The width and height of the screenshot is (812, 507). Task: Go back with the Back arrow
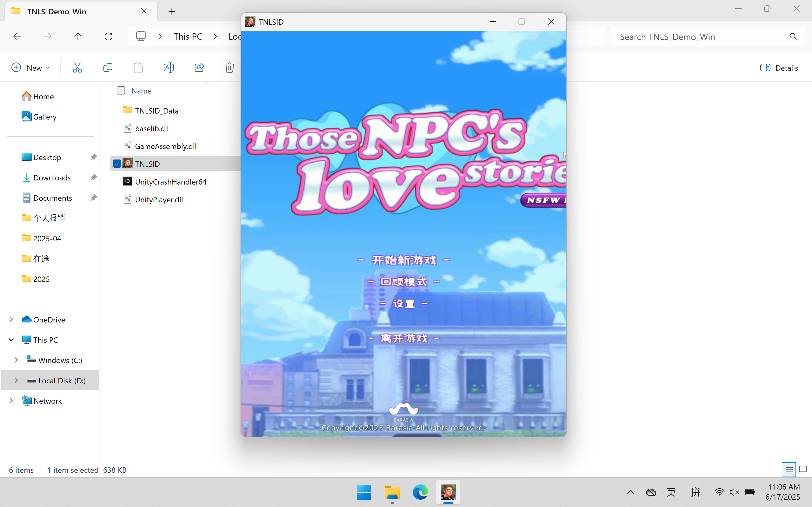[x=17, y=36]
